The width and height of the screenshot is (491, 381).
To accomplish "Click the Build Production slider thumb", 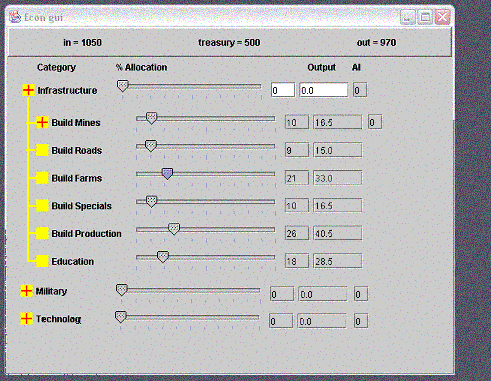I will (174, 229).
